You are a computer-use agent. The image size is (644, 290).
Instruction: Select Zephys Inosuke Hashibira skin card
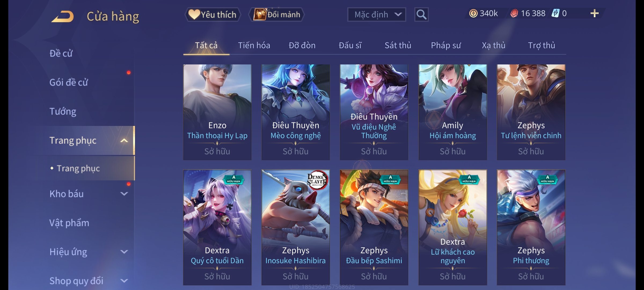(x=295, y=227)
